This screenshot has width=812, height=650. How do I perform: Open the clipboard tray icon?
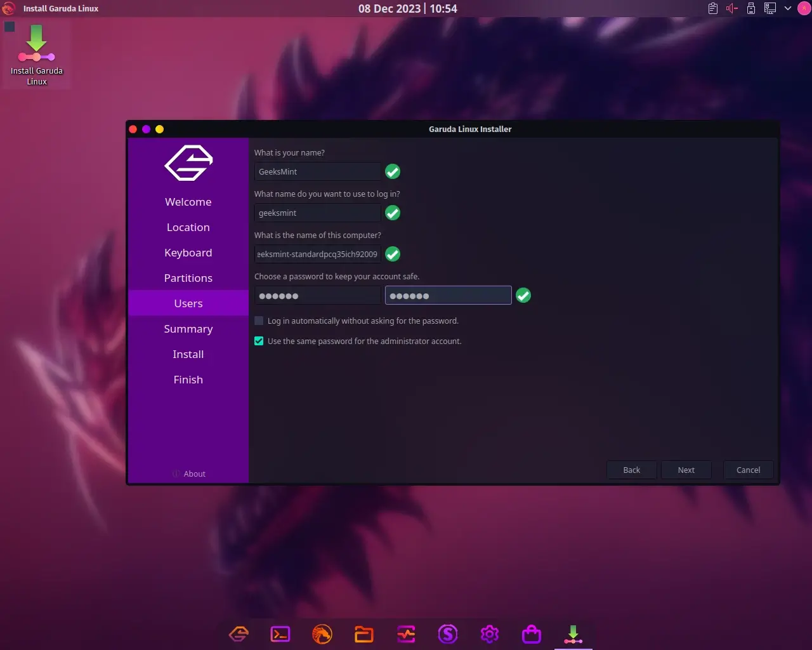[713, 8]
